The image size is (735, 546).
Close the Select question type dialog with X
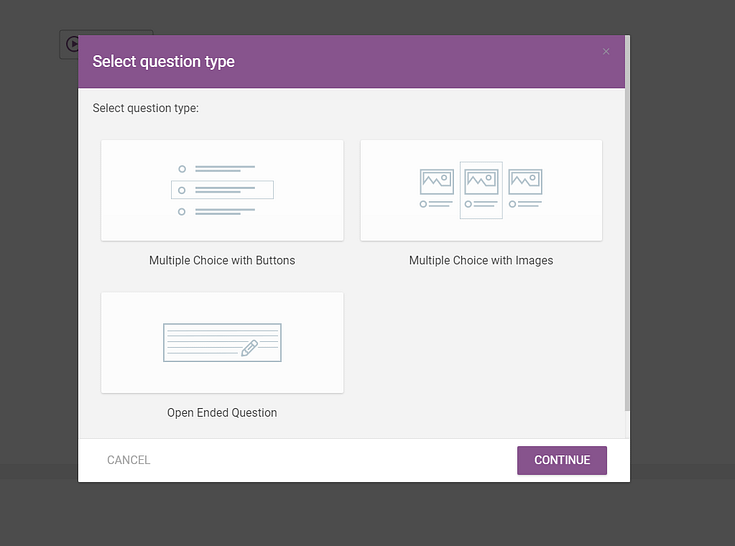coord(606,52)
